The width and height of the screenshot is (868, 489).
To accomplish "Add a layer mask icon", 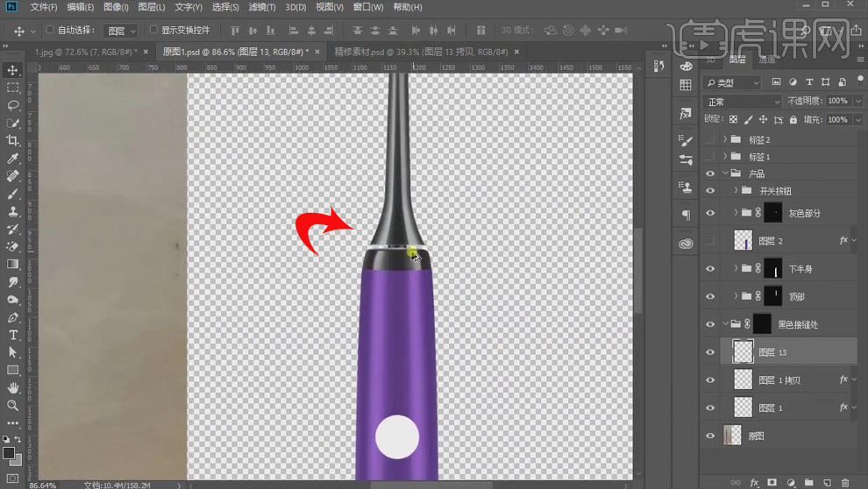I will (x=772, y=482).
